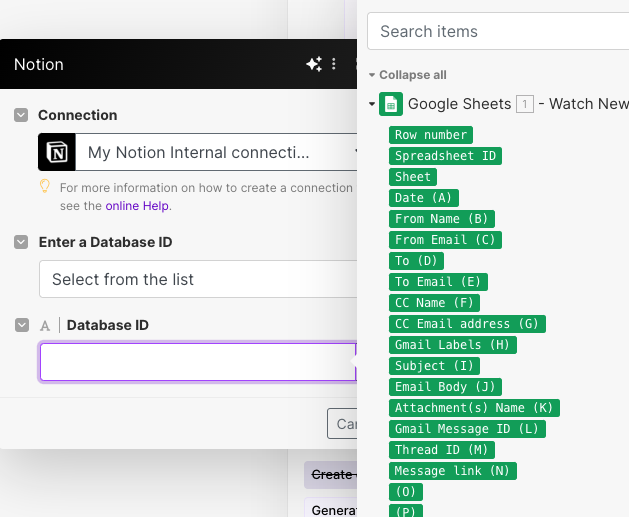Open the My Notion Internal connection dropdown
629x517 pixels.
pos(215,153)
